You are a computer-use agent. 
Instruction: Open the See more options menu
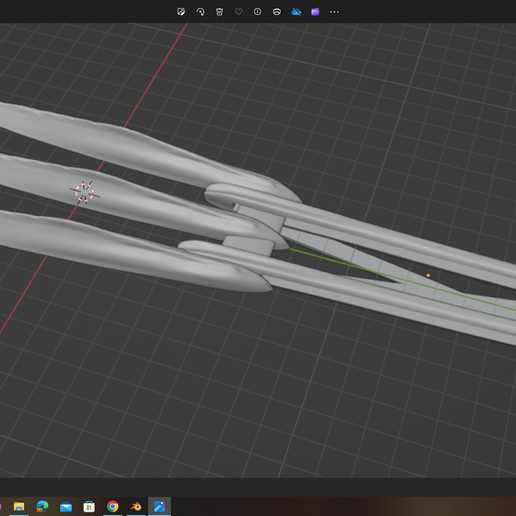coord(334,12)
